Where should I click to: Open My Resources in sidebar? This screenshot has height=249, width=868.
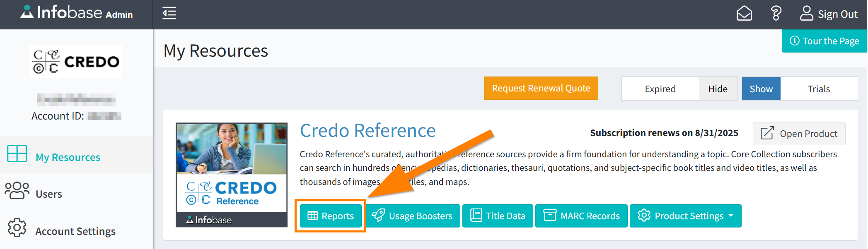tap(76, 155)
